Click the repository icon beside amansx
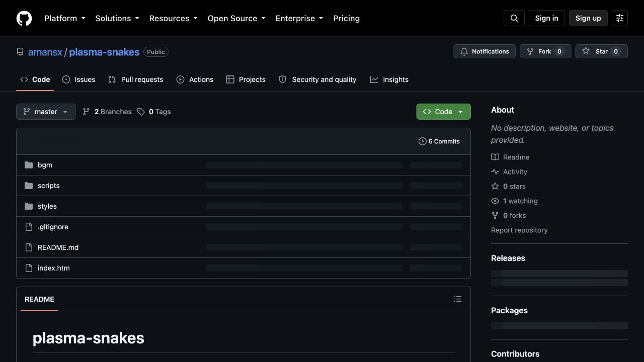Image resolution: width=644 pixels, height=362 pixels. click(20, 52)
